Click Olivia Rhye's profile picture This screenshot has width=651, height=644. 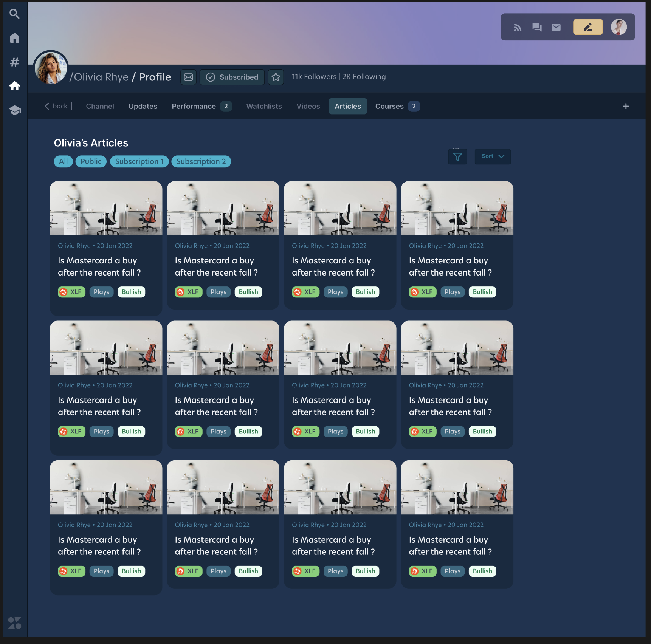pos(51,68)
